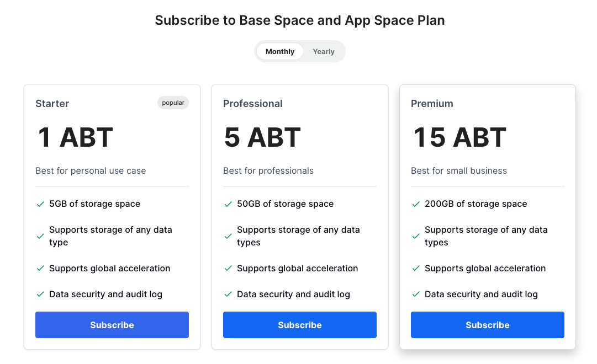Click Premium's data security checkmark icon
597x364 pixels.
416,295
